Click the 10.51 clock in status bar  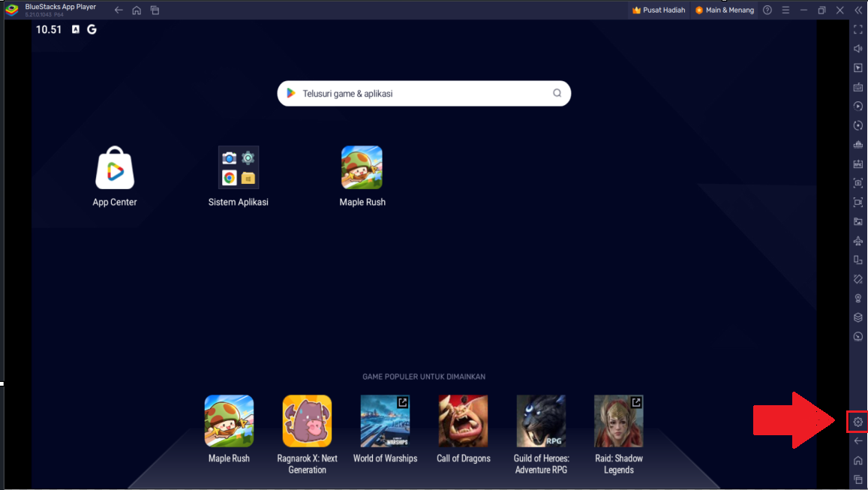tap(49, 29)
